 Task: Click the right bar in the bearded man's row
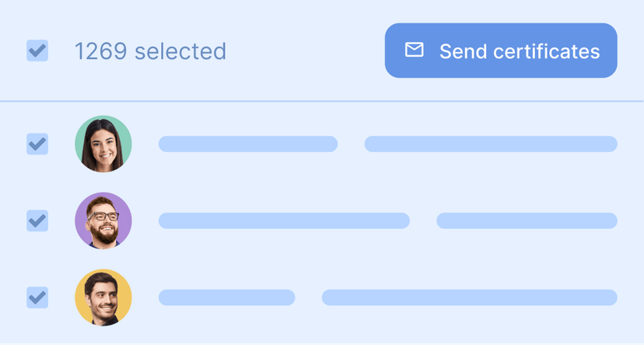point(527,220)
